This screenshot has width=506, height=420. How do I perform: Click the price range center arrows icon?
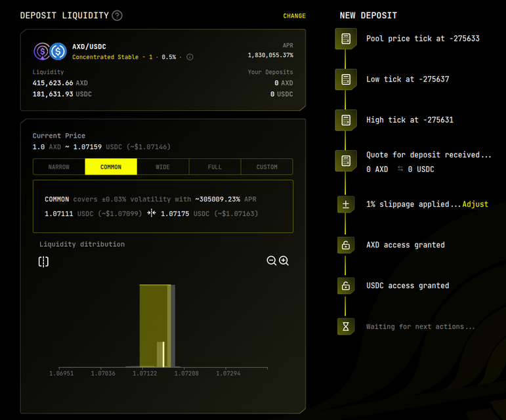click(x=152, y=213)
